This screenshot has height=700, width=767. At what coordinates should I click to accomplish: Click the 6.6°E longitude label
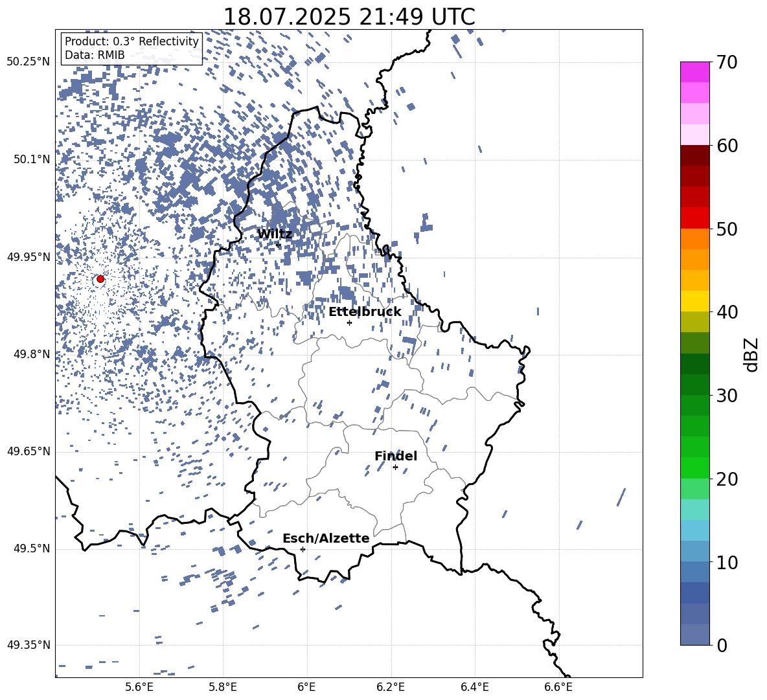(x=558, y=687)
